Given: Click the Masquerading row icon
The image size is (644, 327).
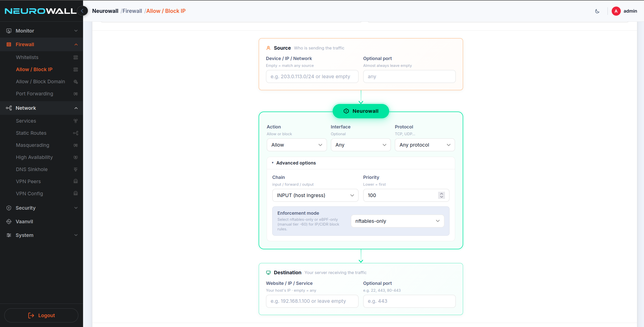Looking at the screenshot, I should [x=76, y=145].
